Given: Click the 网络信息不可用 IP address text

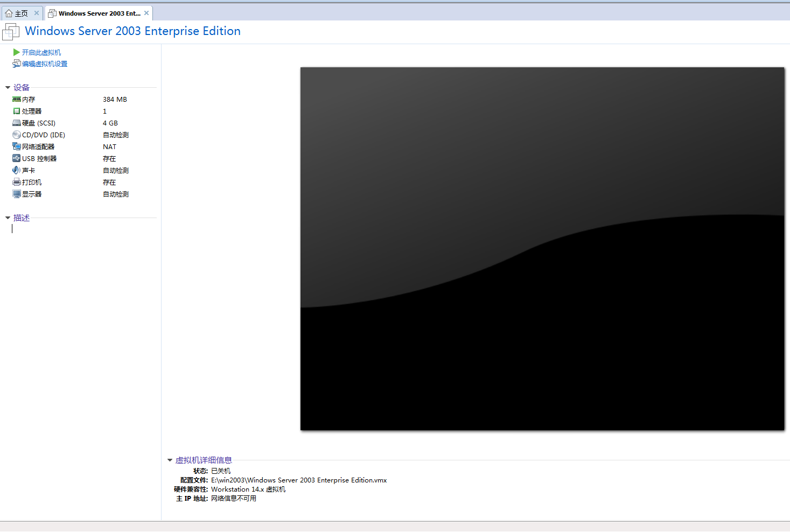Looking at the screenshot, I should point(234,498).
